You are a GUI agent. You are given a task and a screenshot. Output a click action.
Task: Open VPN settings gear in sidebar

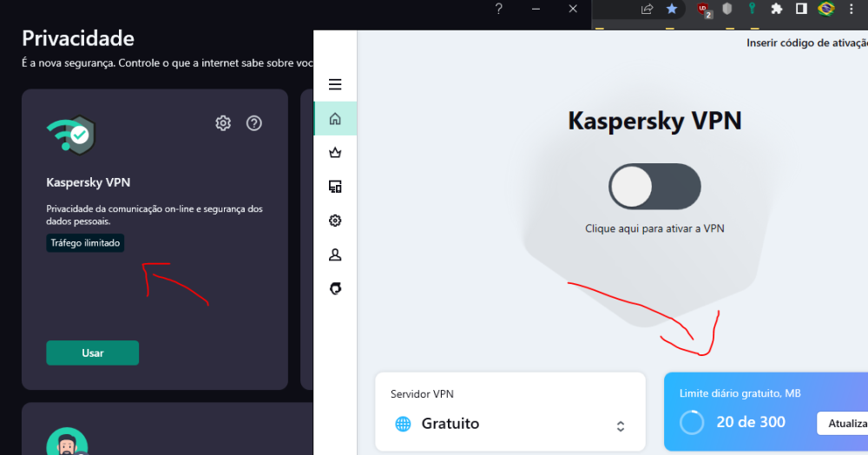[335, 221]
